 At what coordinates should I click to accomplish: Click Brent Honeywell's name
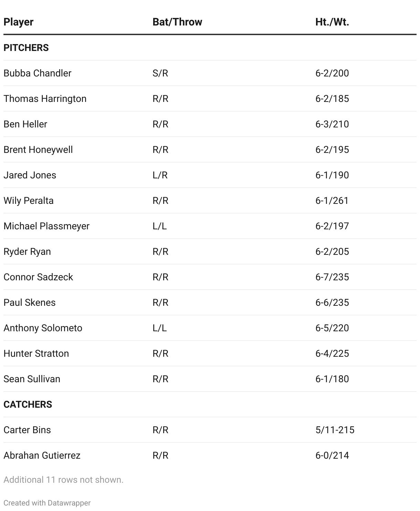tap(38, 149)
